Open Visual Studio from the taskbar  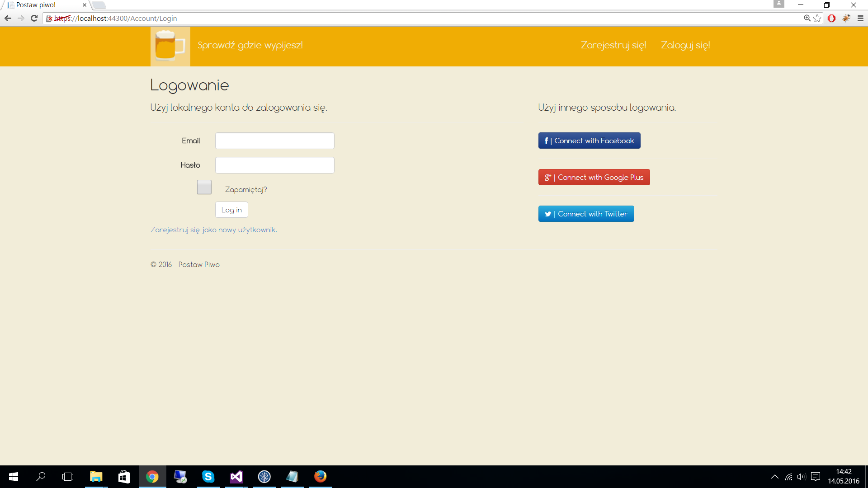click(236, 477)
